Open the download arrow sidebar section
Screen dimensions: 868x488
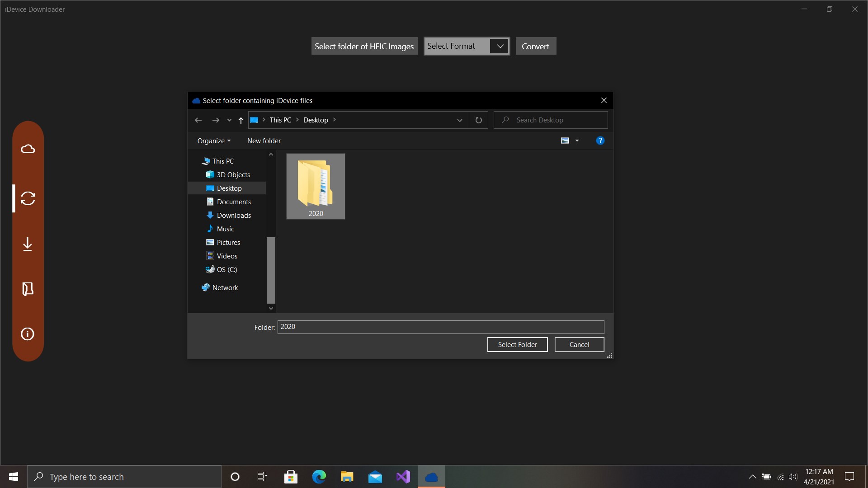coord(28,244)
